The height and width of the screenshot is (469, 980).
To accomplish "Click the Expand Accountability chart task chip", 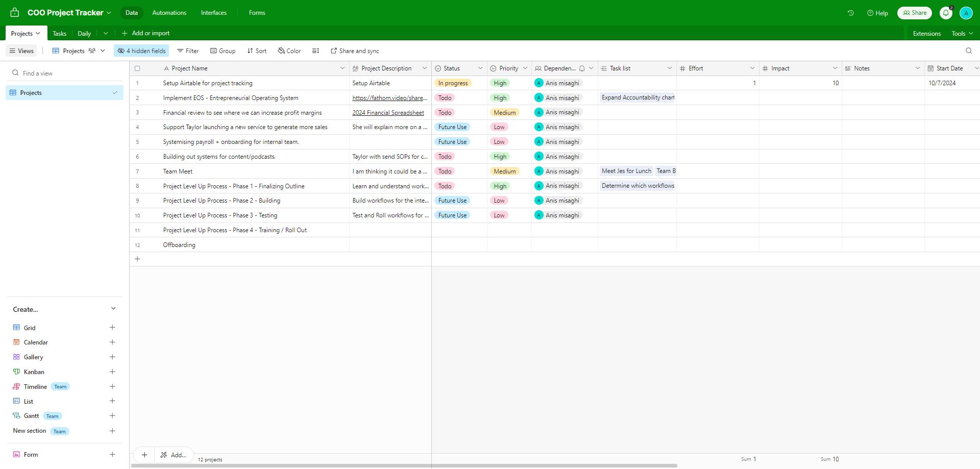I will [638, 97].
